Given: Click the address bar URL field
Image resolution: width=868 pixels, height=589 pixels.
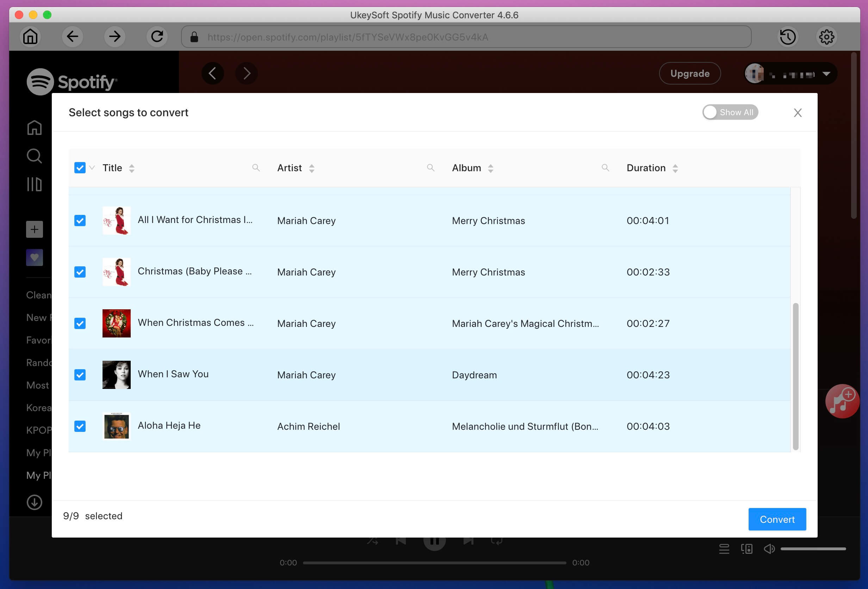Looking at the screenshot, I should point(466,37).
